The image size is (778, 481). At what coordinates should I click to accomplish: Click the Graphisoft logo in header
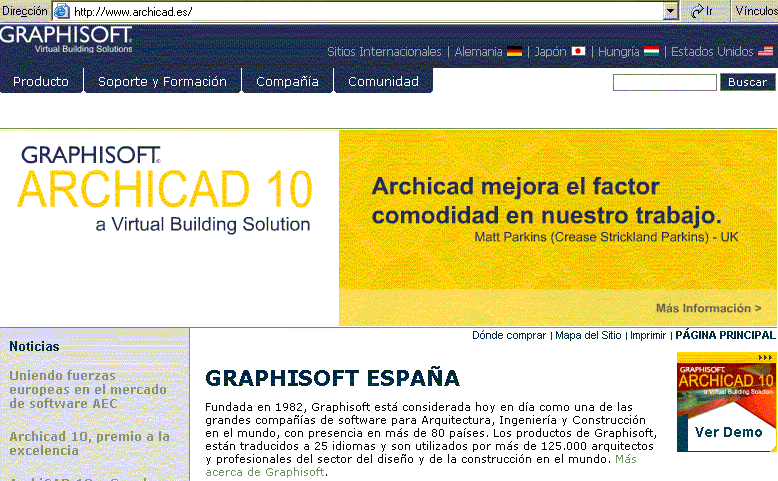66,40
